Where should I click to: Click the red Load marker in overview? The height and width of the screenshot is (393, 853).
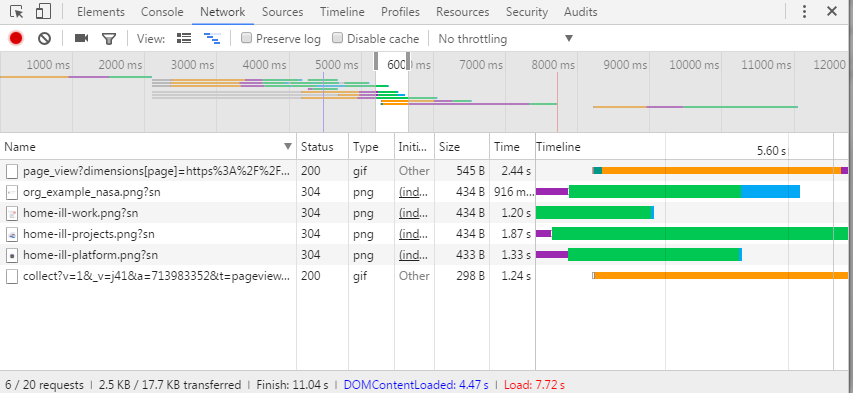point(558,102)
